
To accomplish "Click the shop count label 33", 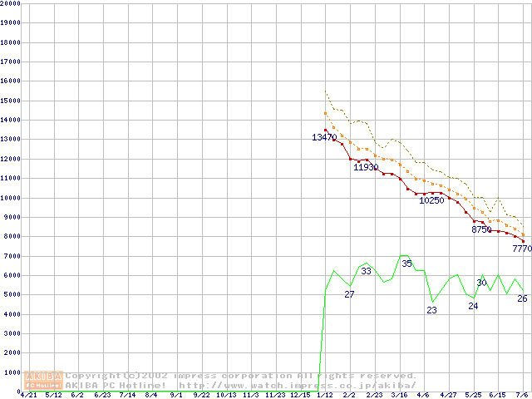I will coord(366,271).
